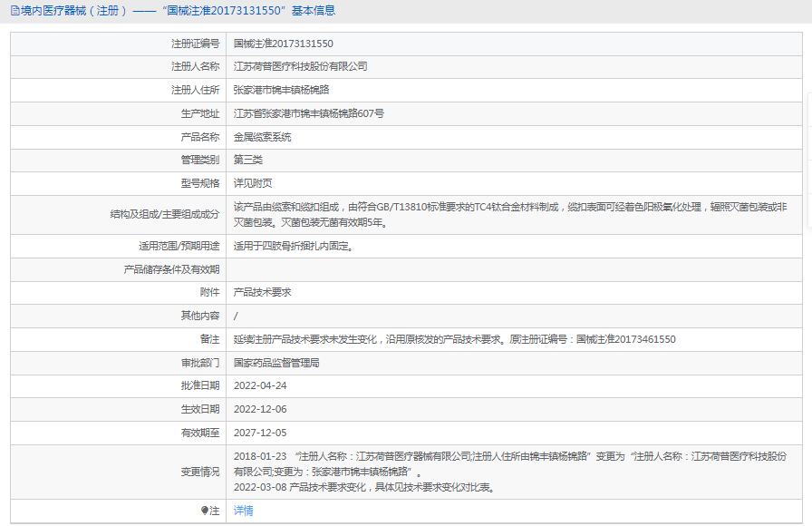Click the 产品储存条件及有效期 label
The width and height of the screenshot is (812, 526).
pyautogui.click(x=171, y=269)
